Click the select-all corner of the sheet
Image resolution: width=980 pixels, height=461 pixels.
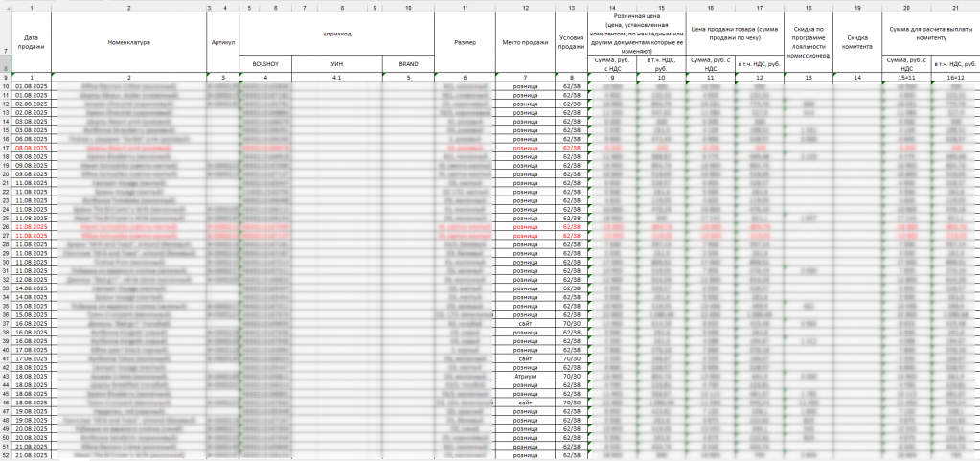(5, 7)
